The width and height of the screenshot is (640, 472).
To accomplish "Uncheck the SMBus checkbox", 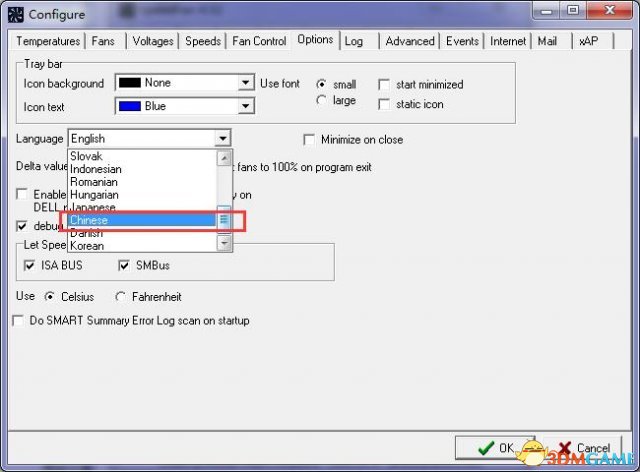I will [124, 265].
